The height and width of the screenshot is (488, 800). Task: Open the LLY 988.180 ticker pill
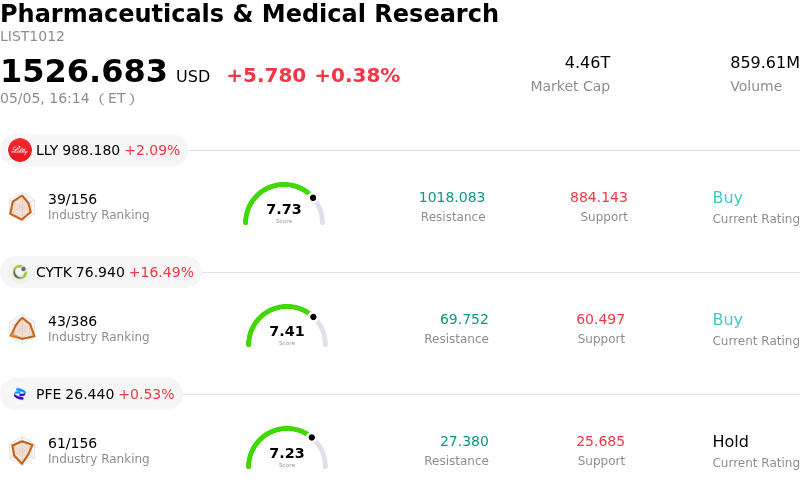(94, 150)
